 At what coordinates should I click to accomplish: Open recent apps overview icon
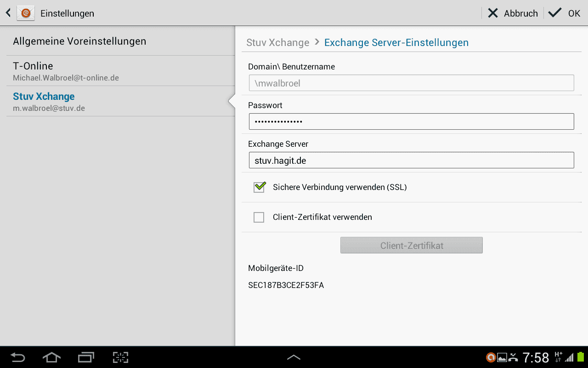pyautogui.click(x=86, y=357)
